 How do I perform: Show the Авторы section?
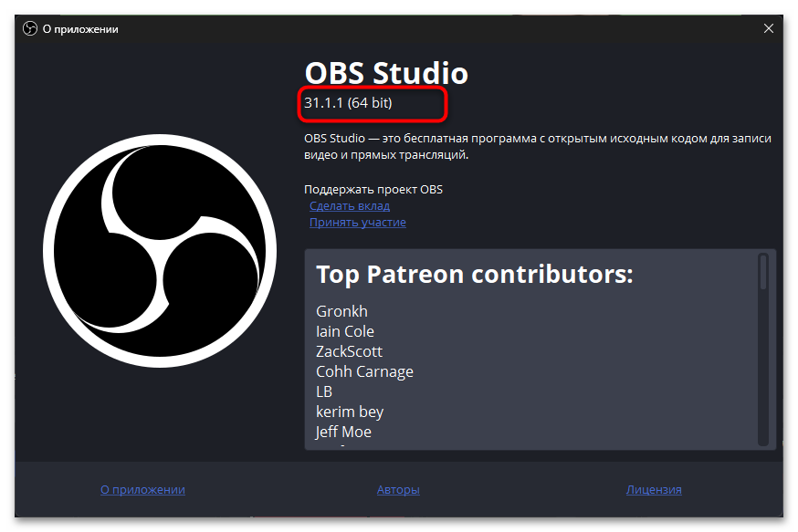[x=398, y=490]
